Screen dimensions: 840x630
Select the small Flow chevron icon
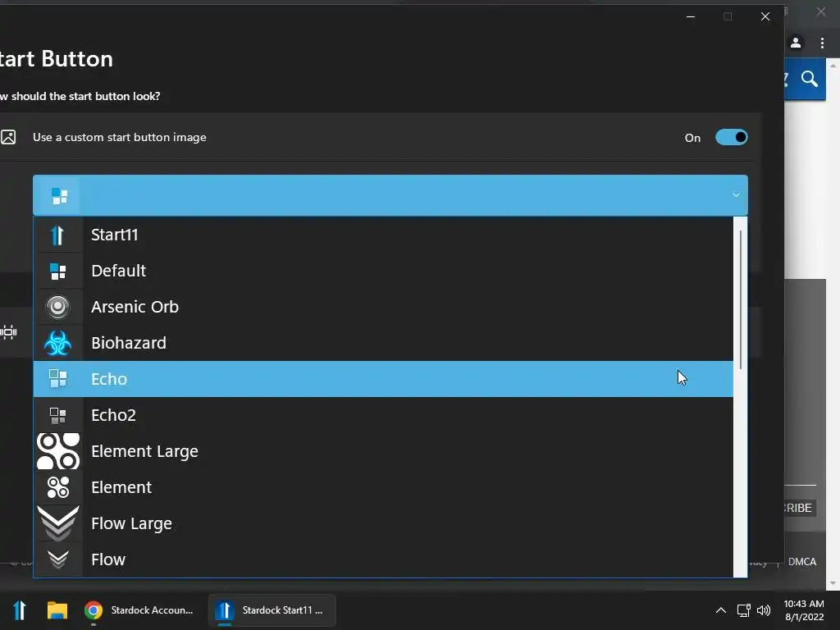pos(58,559)
